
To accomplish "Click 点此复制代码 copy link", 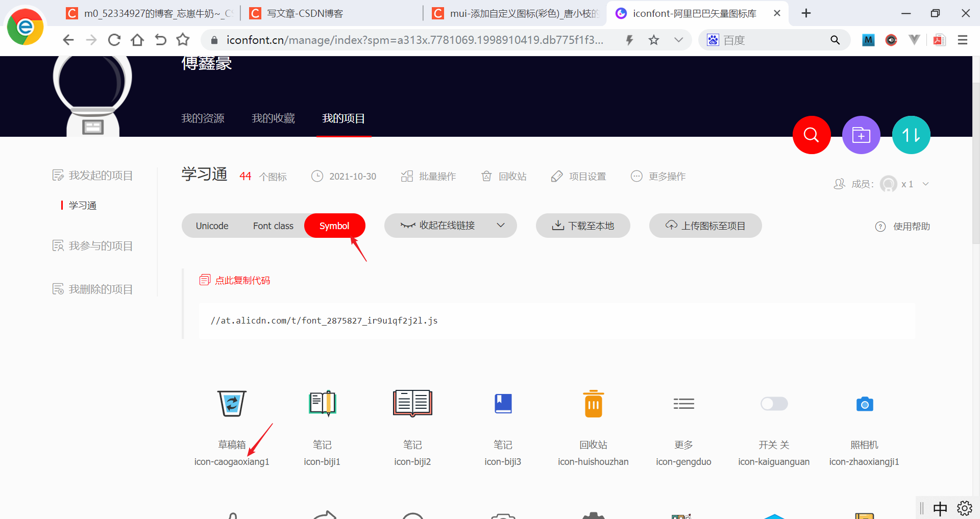I will pyautogui.click(x=235, y=280).
